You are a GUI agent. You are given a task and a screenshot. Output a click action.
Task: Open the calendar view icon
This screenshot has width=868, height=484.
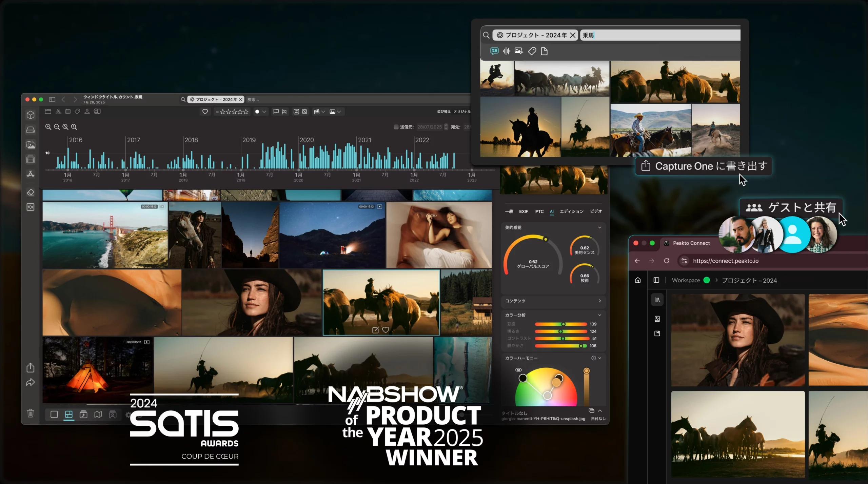[68, 111]
